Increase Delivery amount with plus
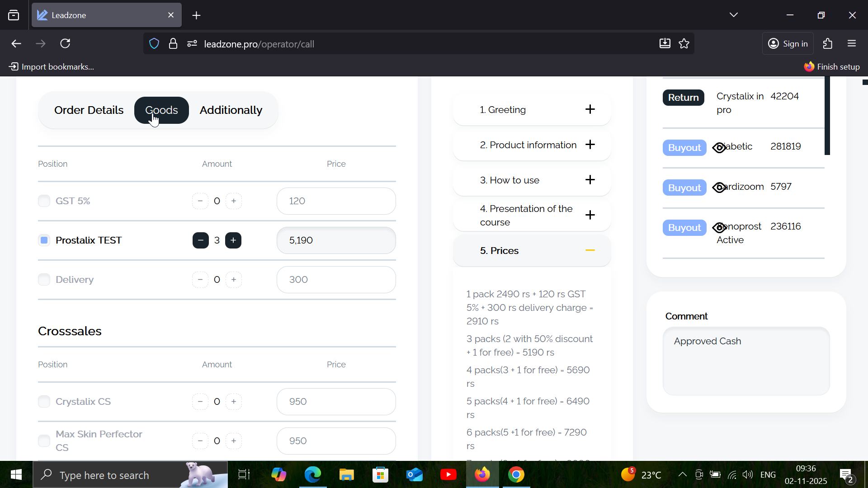Viewport: 868px width, 488px height. tap(233, 280)
